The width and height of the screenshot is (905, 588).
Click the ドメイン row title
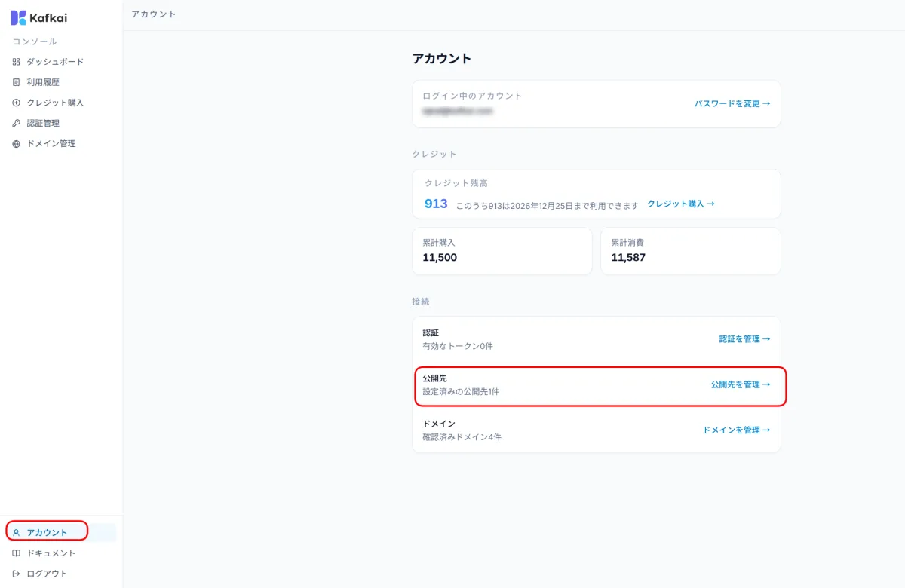click(439, 424)
